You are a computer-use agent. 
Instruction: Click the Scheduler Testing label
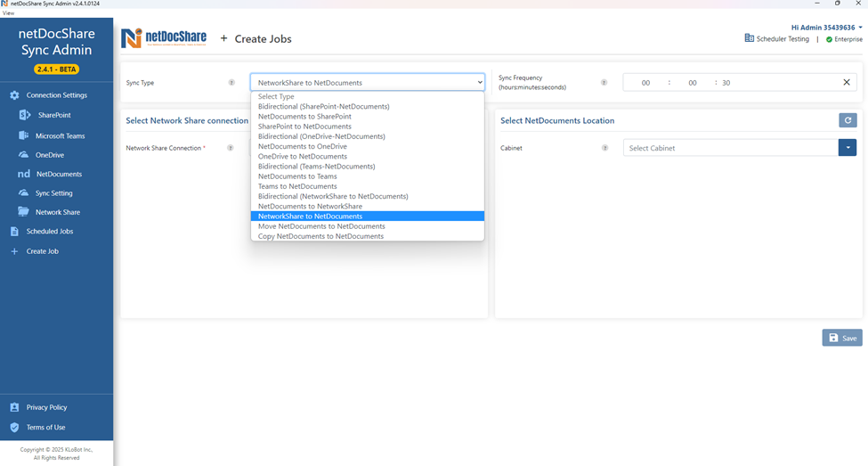coord(783,39)
